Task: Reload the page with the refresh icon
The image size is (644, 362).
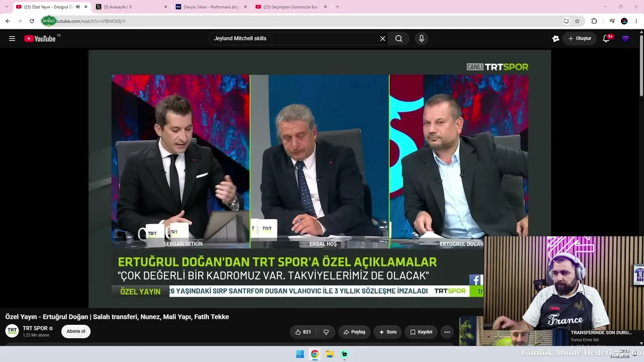Action: pyautogui.click(x=32, y=21)
